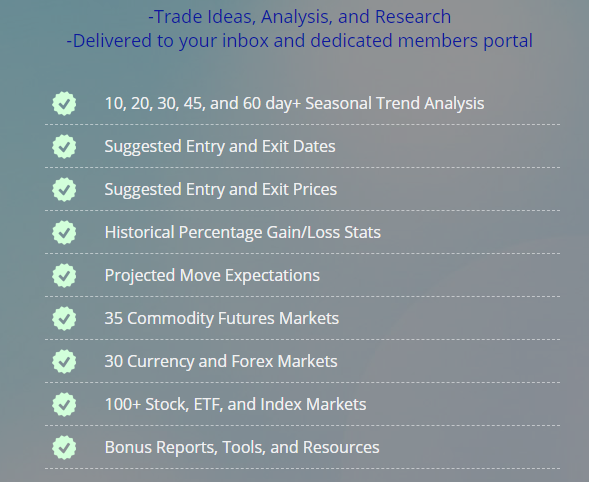
Task: Click Bonus Reports, Tools, and Resources text
Action: (242, 447)
